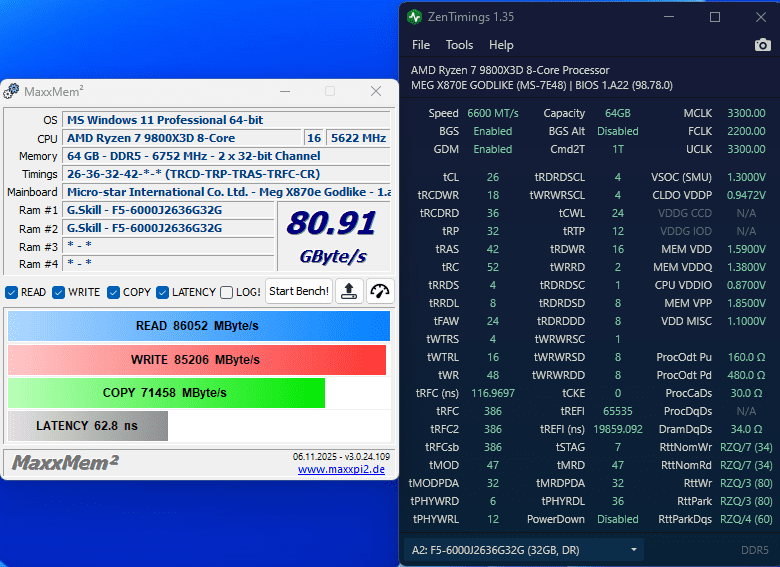This screenshot has width=780, height=567.
Task: Click the BGS Alt Disabled value
Action: tap(617, 131)
